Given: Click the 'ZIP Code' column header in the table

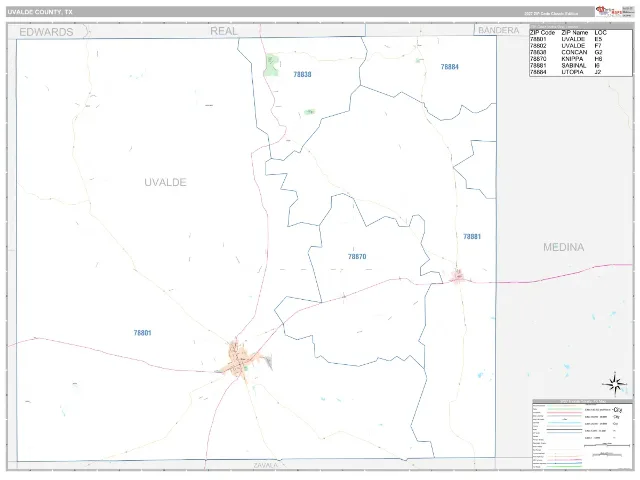Looking at the screenshot, I should [542, 33].
